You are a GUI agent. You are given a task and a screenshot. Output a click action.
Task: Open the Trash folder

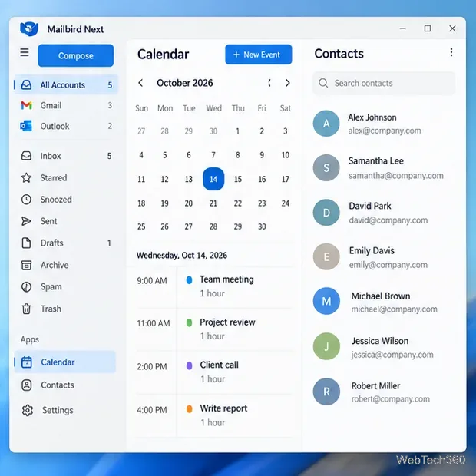coord(66,309)
